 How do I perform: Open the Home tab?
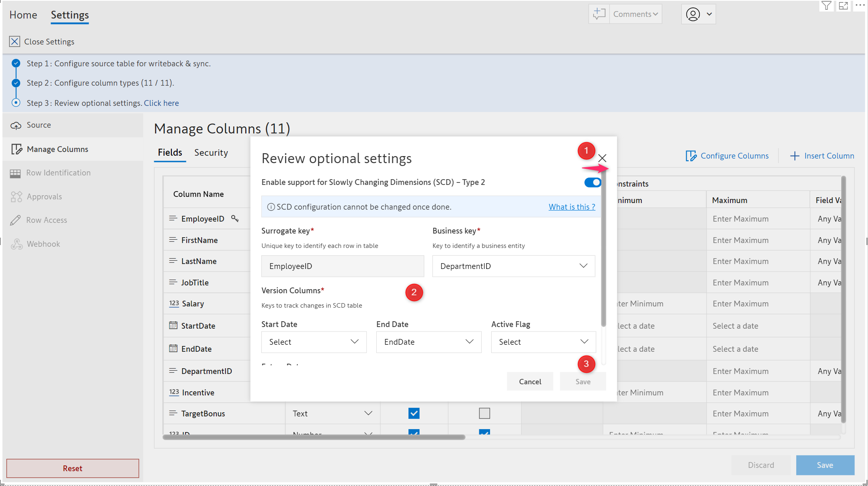pos(23,15)
